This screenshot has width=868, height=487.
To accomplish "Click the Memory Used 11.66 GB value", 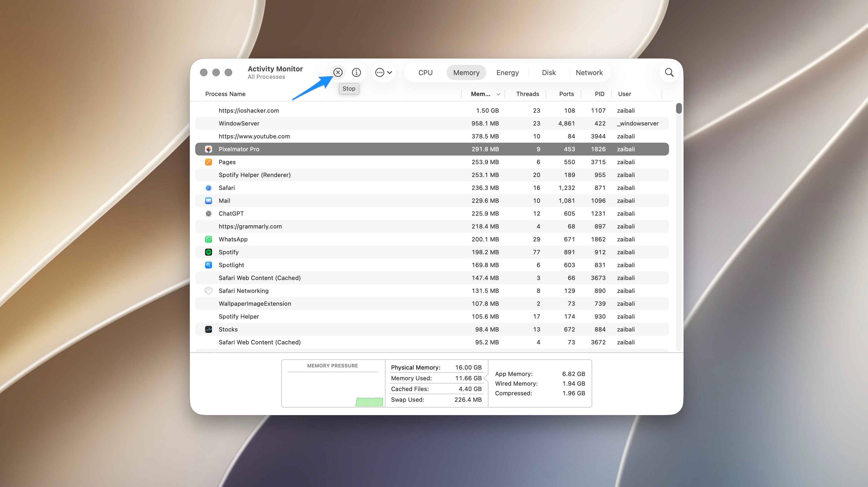I will pos(468,378).
